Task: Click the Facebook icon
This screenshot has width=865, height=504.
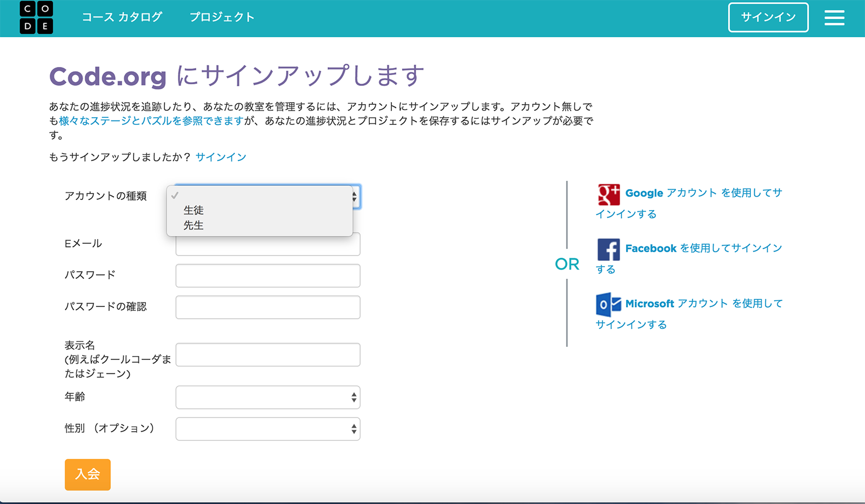Action: (x=609, y=250)
